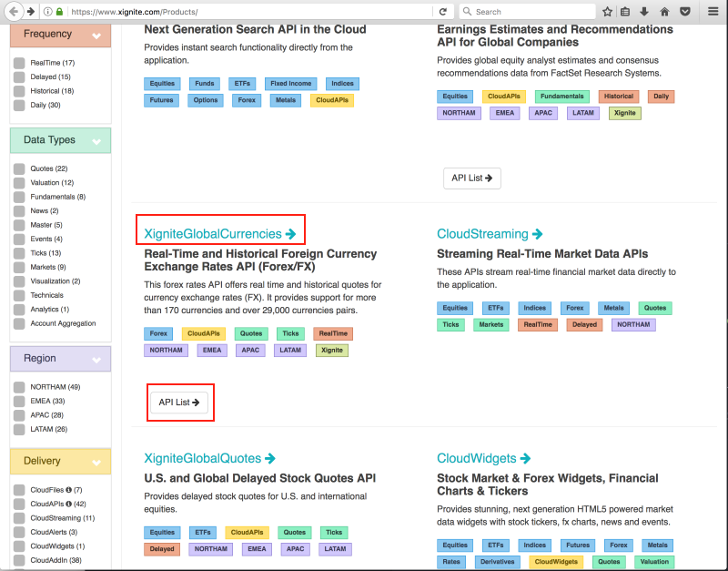Screen dimensions: 728x571
Task: Select the NORTHAM (49) region checkbox
Action: tap(19, 387)
